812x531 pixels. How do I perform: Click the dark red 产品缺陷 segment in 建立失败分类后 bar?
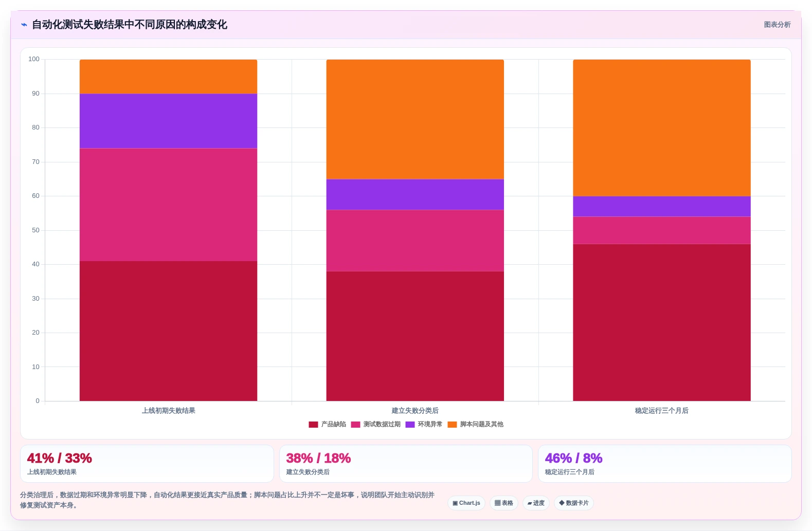coord(415,336)
